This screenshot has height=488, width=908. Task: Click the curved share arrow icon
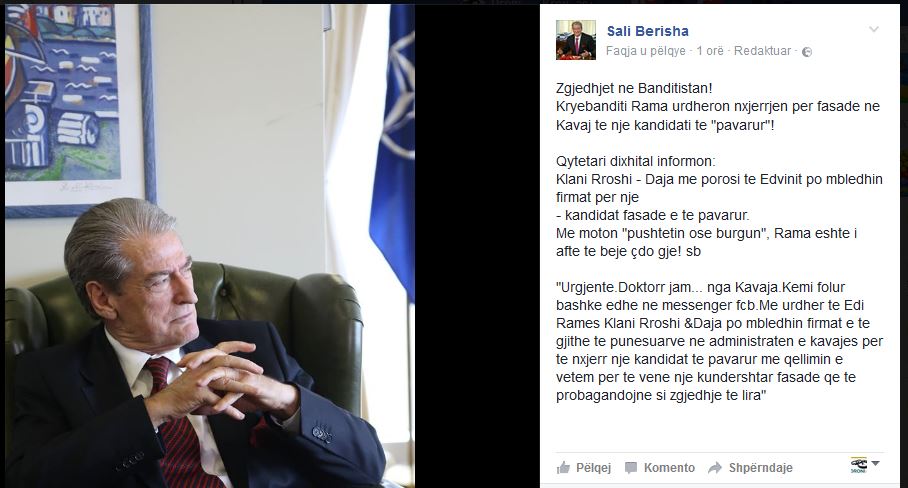(715, 468)
